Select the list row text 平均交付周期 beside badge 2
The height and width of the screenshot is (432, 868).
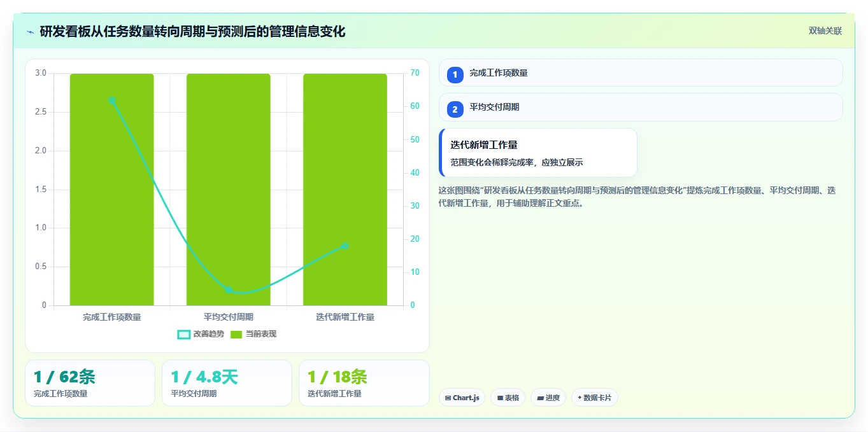[x=494, y=108]
